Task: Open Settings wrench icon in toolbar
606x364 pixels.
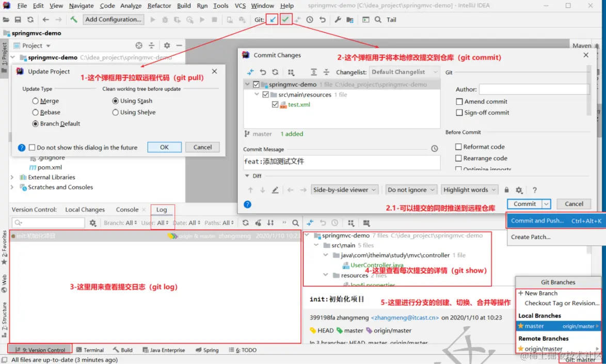Action: pos(338,19)
